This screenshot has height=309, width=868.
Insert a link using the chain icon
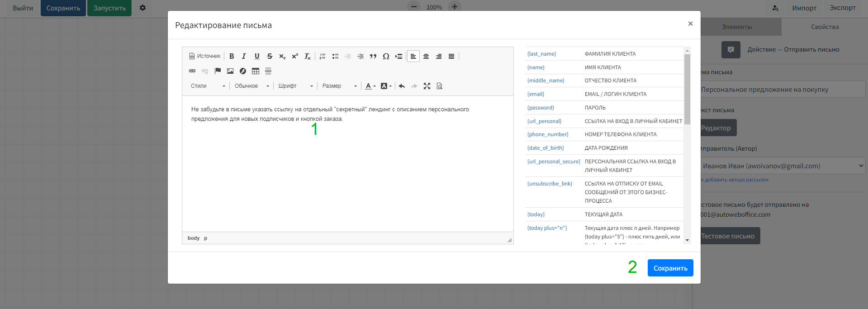[192, 71]
